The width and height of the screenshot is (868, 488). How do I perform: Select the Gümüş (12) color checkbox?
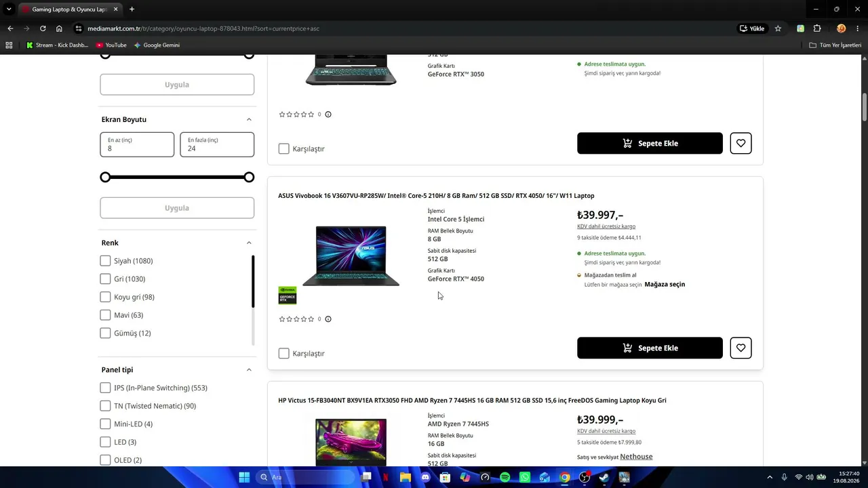coord(105,333)
